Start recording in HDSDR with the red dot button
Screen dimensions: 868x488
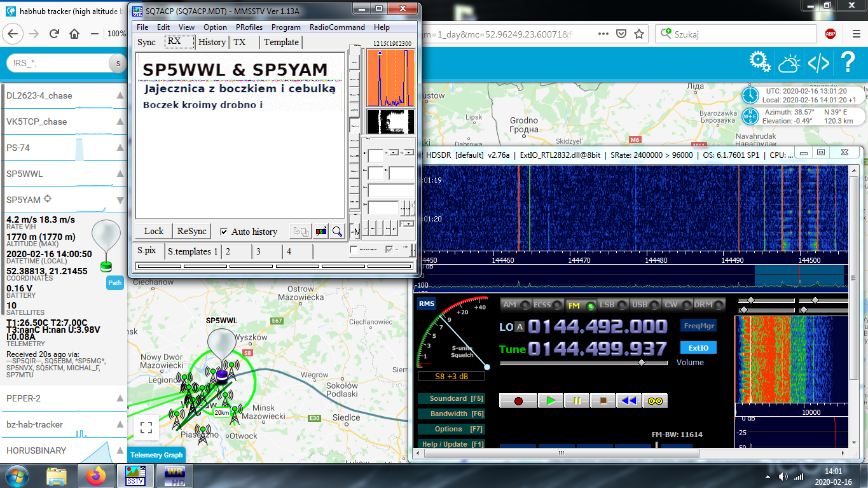(x=518, y=401)
